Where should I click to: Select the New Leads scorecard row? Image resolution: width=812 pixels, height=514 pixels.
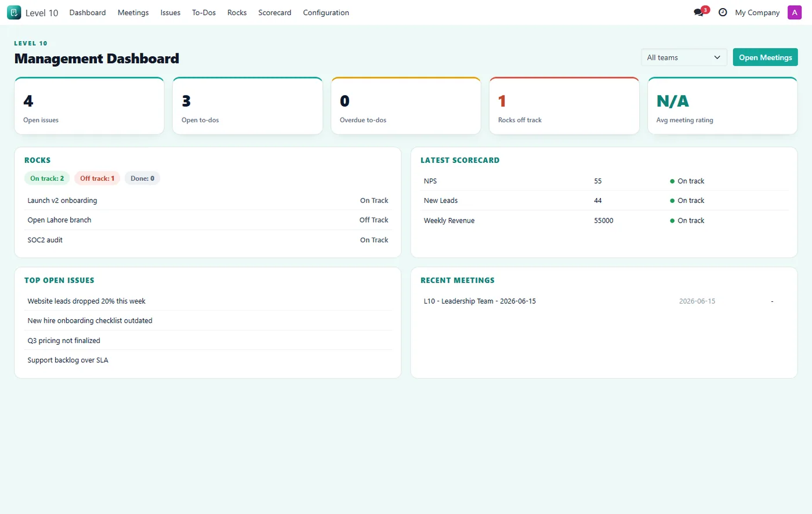pyautogui.click(x=604, y=201)
